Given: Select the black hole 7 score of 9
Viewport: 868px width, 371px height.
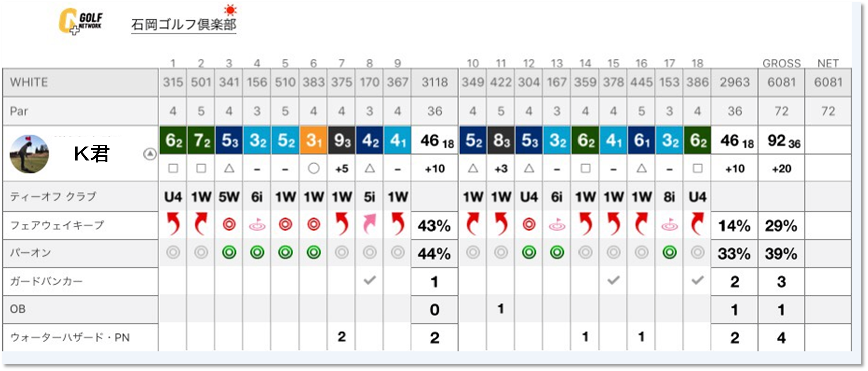Looking at the screenshot, I should click(341, 140).
